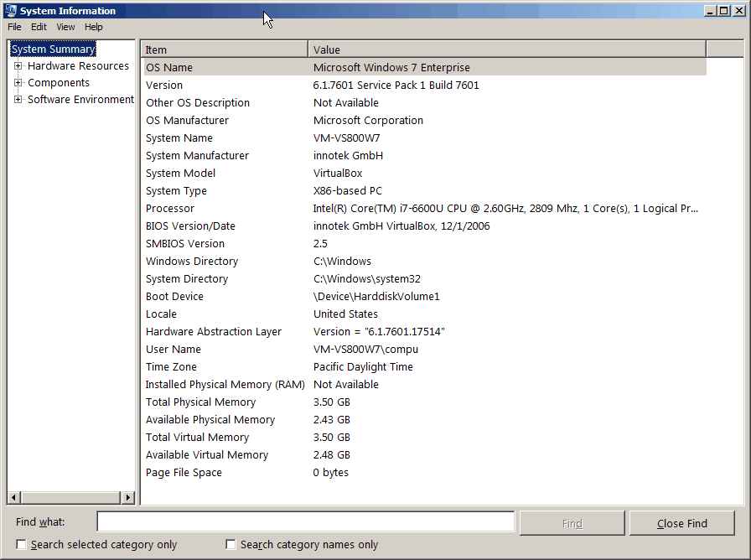Select the Software Environment tree label
751x560 pixels.
tap(81, 100)
